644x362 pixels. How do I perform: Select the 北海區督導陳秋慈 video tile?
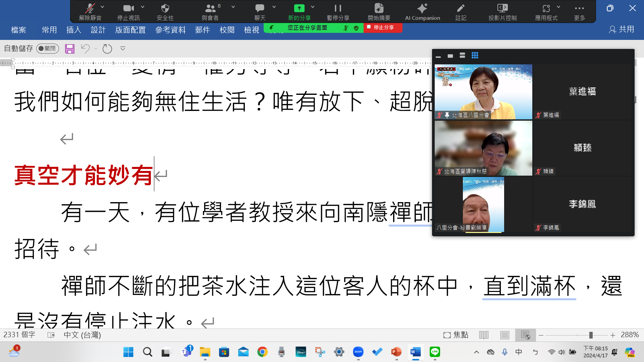click(483, 148)
